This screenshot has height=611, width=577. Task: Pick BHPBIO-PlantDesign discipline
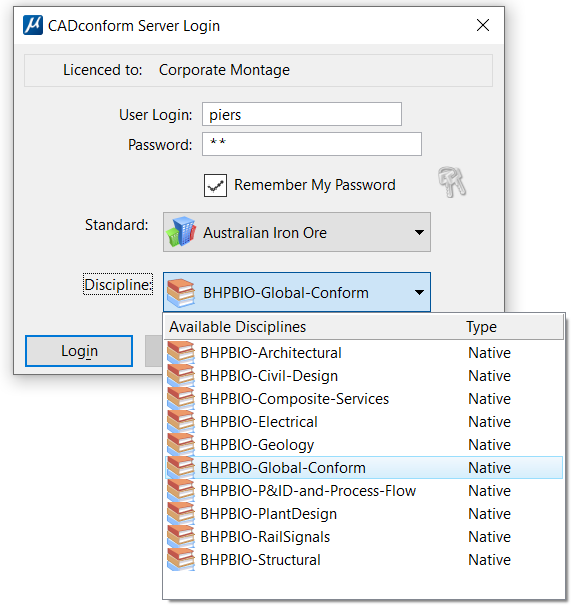pos(364,514)
